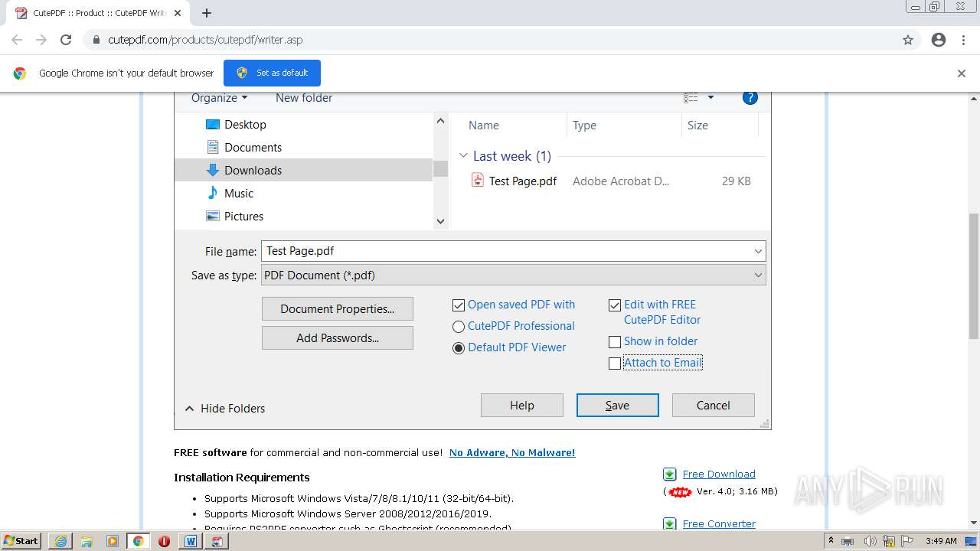Open the Organize menu
980x551 pixels.
pyautogui.click(x=219, y=98)
